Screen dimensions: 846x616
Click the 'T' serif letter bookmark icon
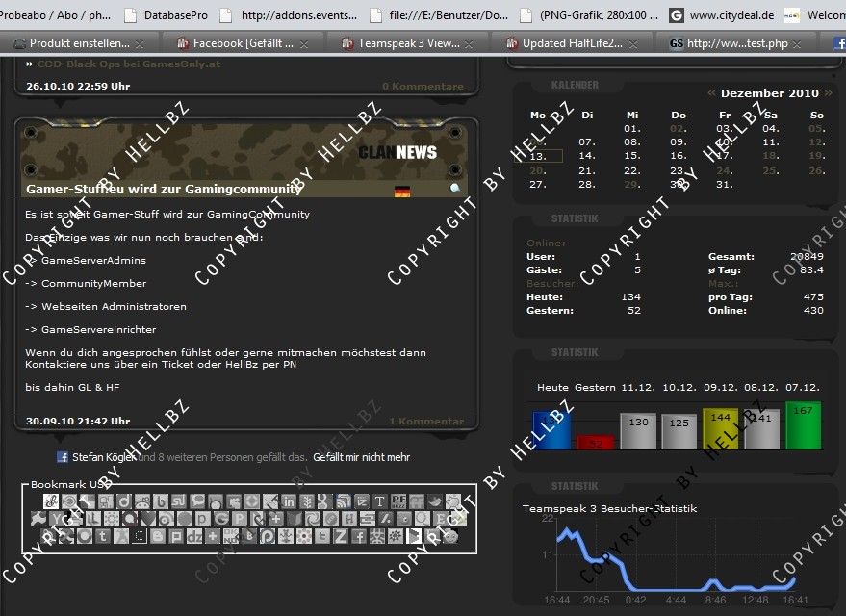tap(380, 501)
